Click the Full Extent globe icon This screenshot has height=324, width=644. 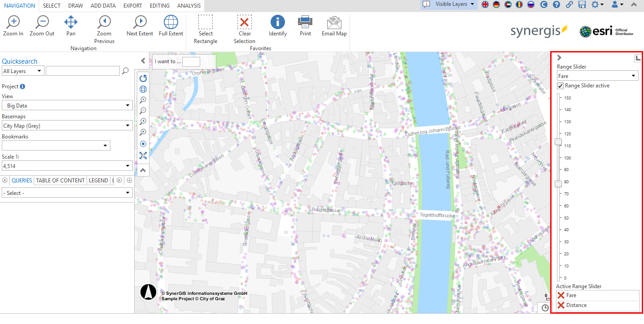171,22
